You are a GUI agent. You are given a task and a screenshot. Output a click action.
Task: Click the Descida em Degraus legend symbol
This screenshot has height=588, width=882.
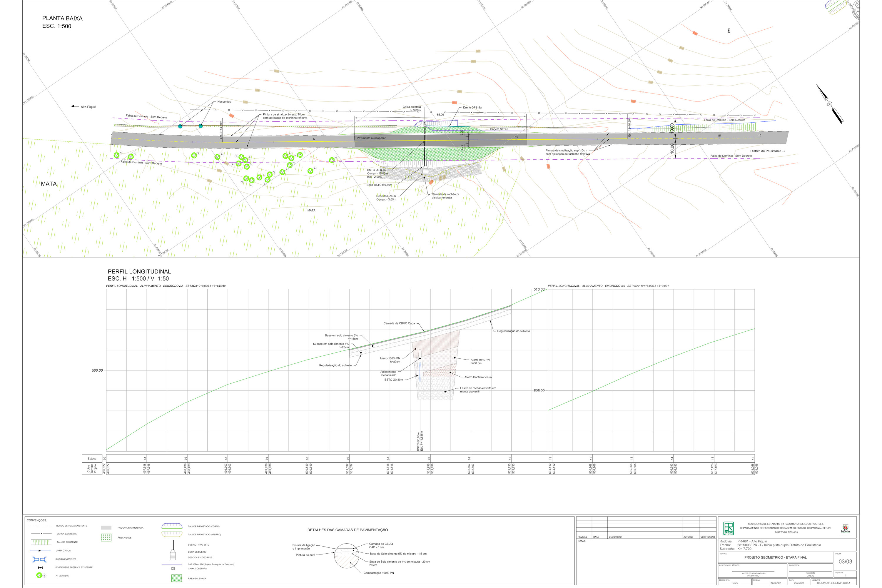click(173, 556)
